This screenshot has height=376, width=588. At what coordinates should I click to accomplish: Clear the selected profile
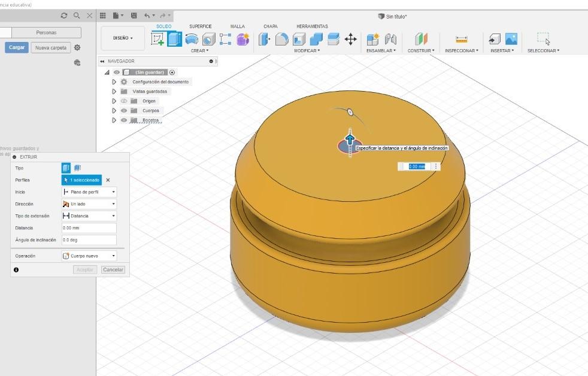(108, 180)
